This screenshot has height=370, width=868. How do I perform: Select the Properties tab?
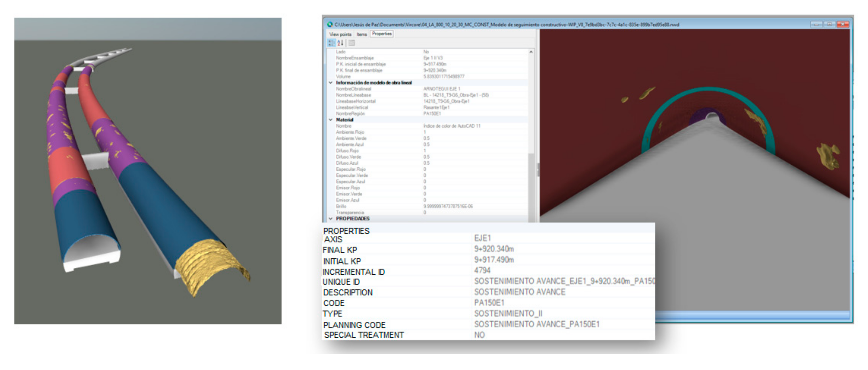tap(381, 34)
